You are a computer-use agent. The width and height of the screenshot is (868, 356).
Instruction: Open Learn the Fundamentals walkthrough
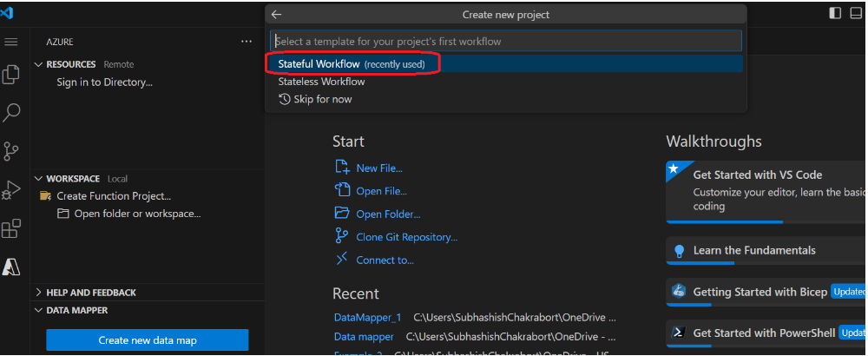pos(766,250)
